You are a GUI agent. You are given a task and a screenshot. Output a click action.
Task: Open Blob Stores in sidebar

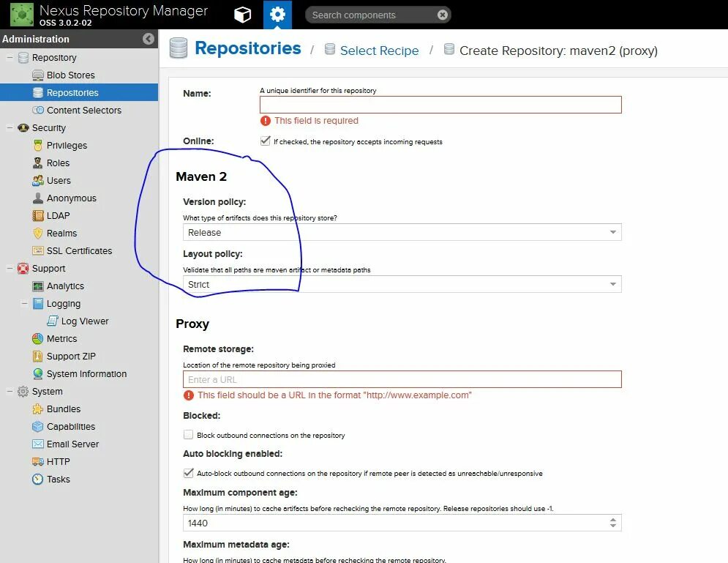[70, 75]
